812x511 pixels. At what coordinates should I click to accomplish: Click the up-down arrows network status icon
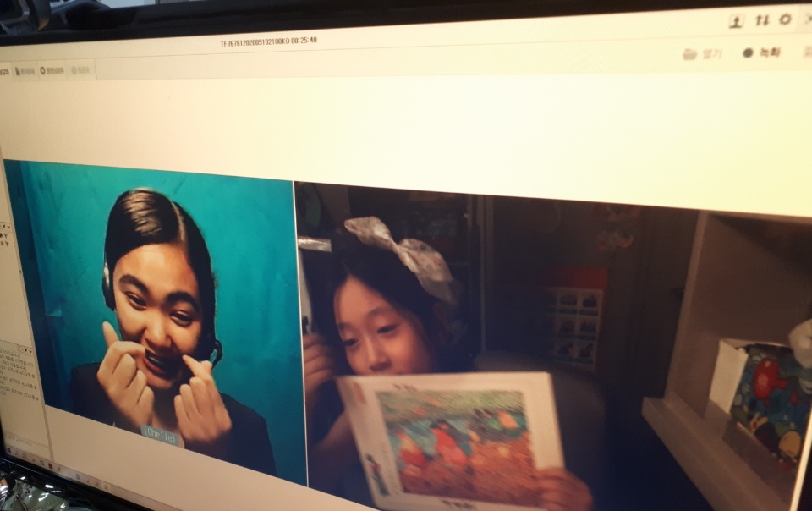click(761, 20)
